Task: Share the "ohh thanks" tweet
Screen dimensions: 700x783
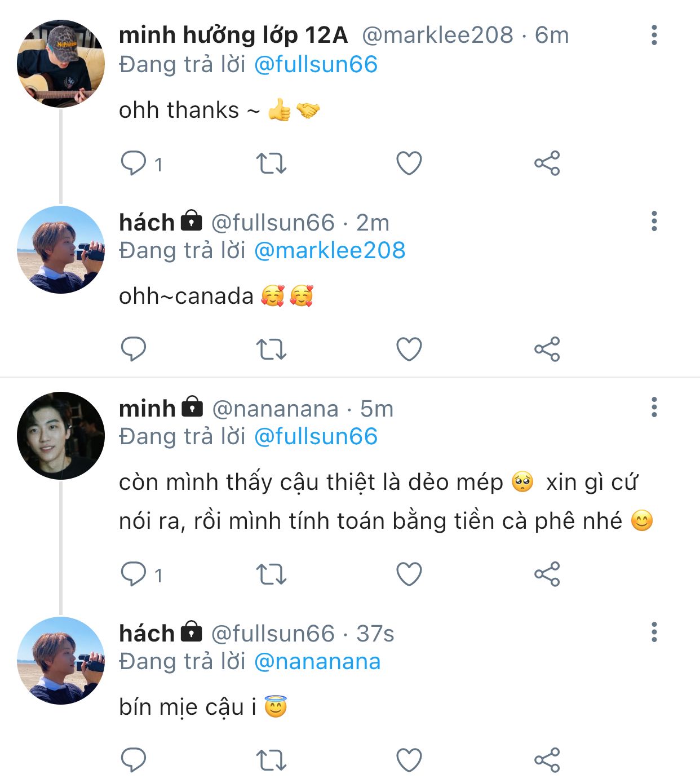Action: click(547, 163)
